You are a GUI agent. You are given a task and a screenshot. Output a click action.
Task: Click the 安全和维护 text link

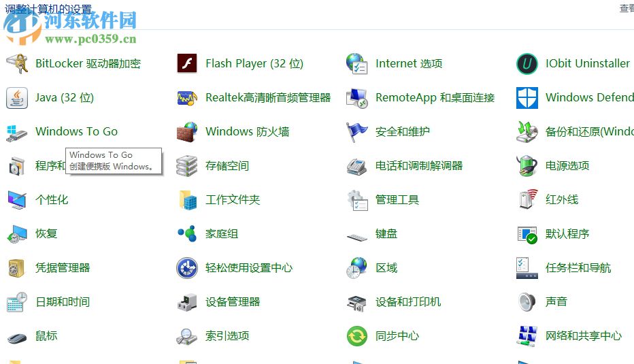pos(402,132)
